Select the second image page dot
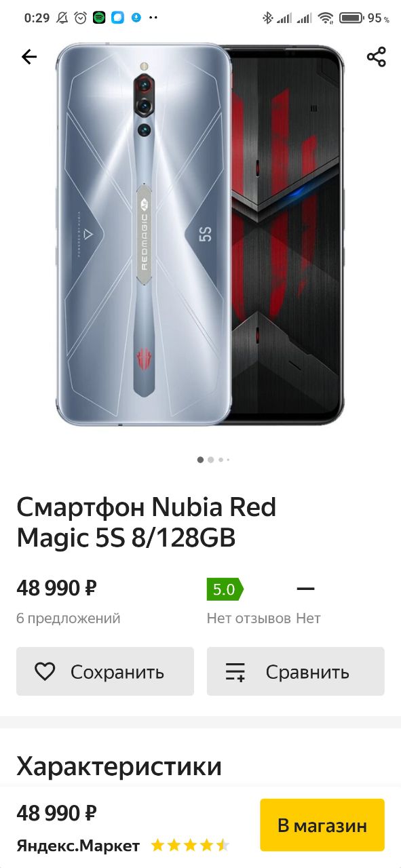The image size is (401, 868). tap(211, 460)
